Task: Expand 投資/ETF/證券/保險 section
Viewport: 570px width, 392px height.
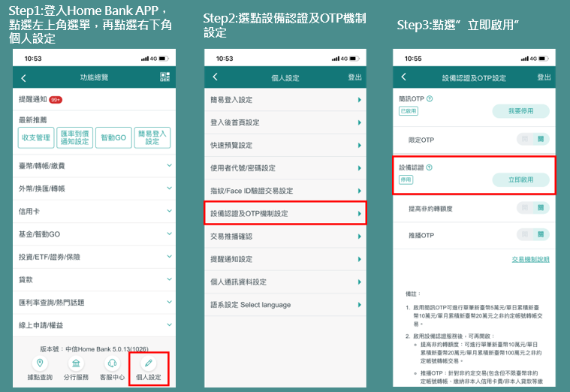Action: pyautogui.click(x=94, y=257)
